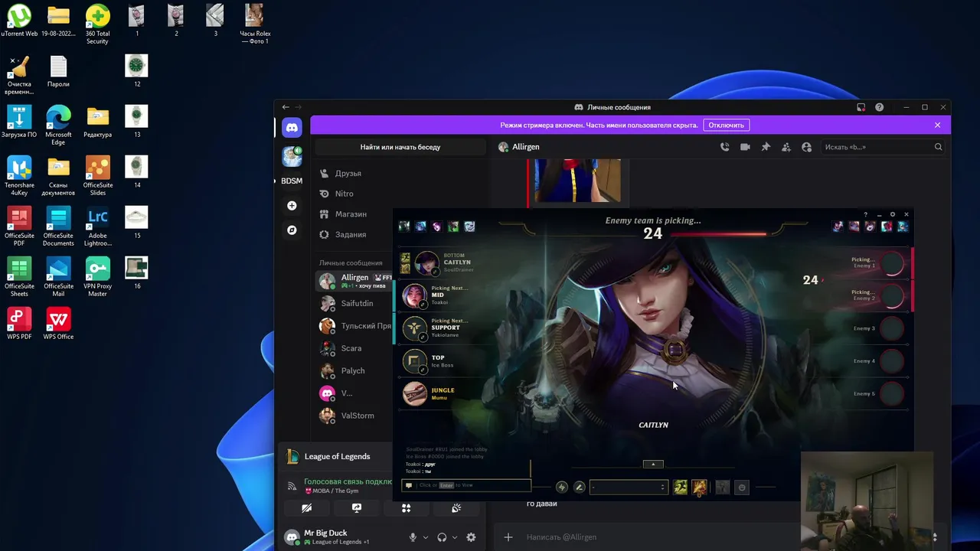Change the second summoner spell
The image size is (980, 551).
pos(699,487)
